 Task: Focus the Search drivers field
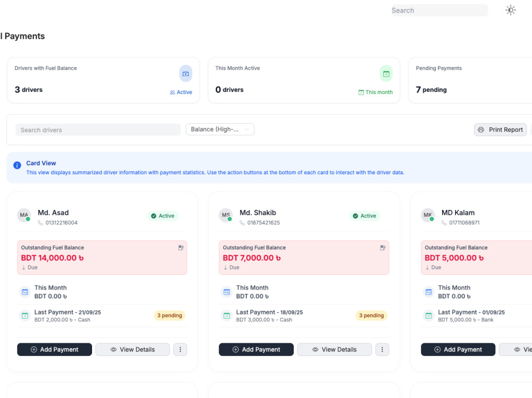pyautogui.click(x=98, y=130)
